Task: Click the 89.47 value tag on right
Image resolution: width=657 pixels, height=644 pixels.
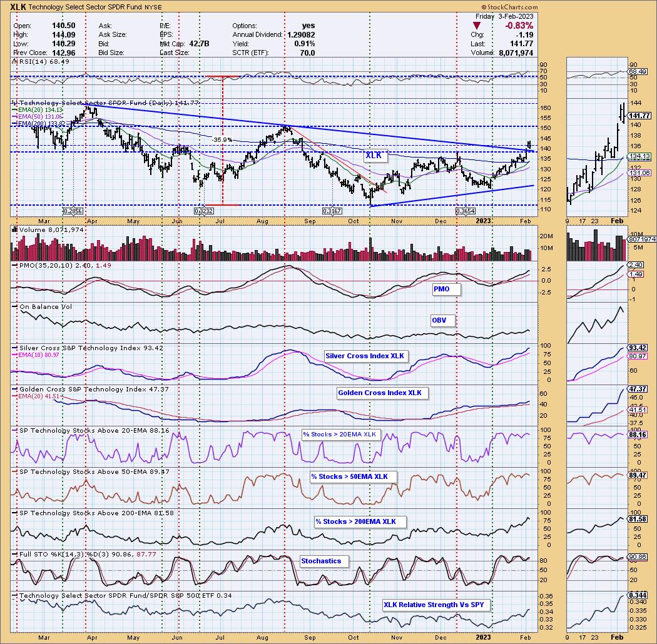Action: tap(638, 476)
